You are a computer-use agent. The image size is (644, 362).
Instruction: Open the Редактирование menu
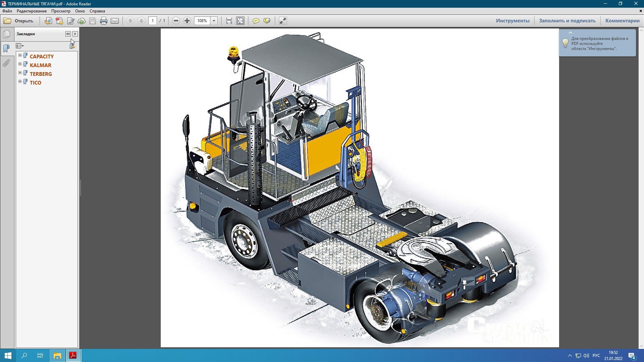pos(32,11)
